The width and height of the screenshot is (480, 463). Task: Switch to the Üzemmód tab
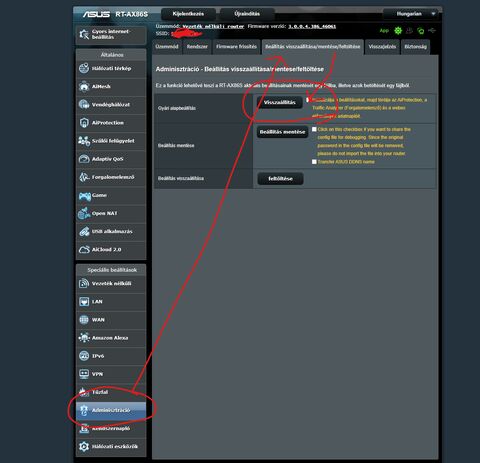(x=167, y=47)
